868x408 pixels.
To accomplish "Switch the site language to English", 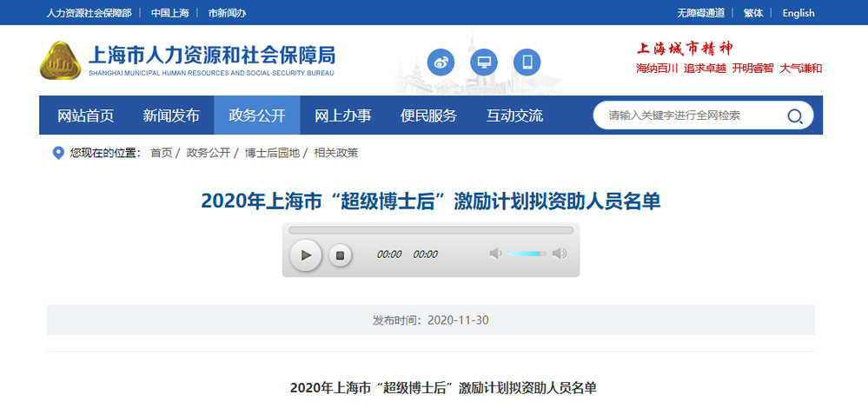I will [798, 13].
